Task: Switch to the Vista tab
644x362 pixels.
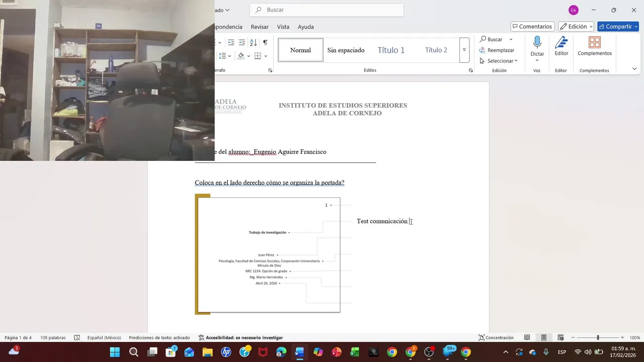Action: [x=283, y=27]
